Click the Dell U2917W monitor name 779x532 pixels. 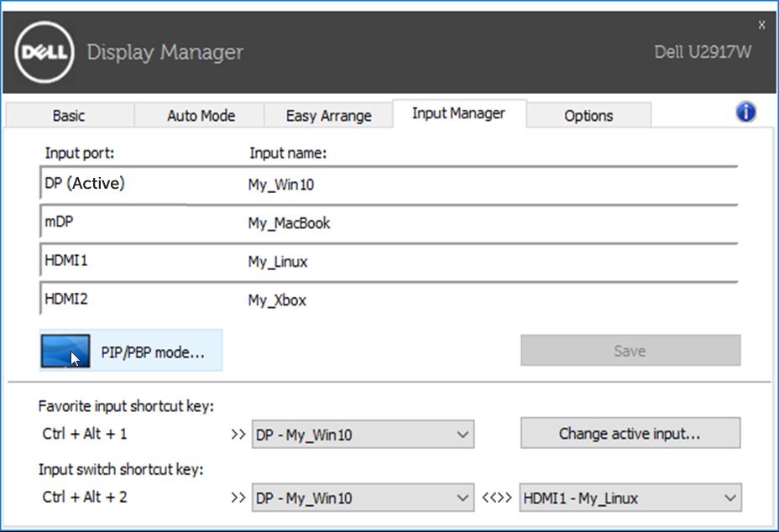coord(703,52)
